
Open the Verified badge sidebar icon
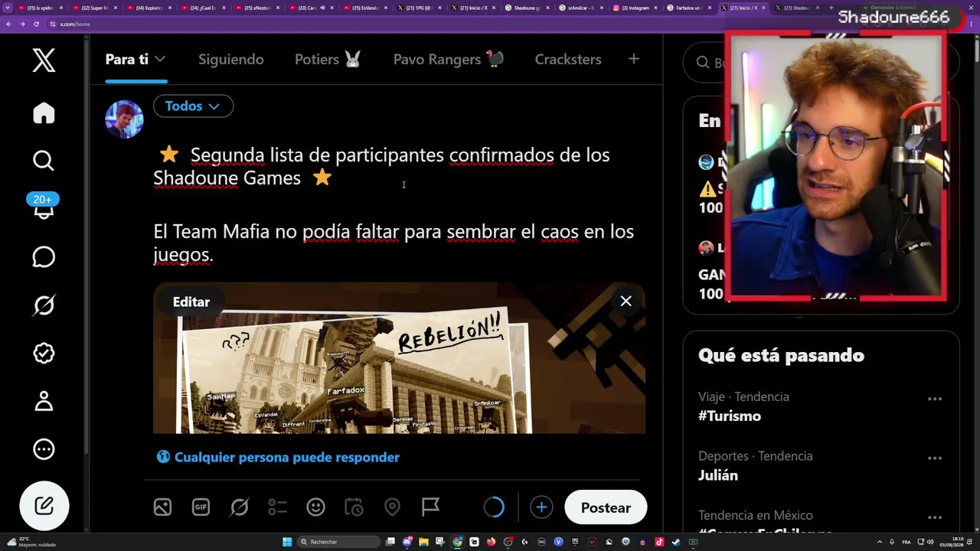coord(44,353)
